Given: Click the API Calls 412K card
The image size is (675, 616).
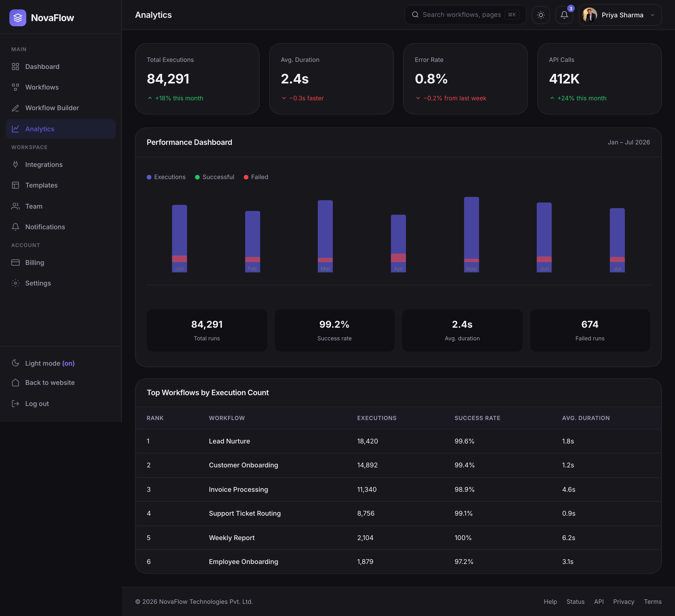Looking at the screenshot, I should [x=599, y=79].
